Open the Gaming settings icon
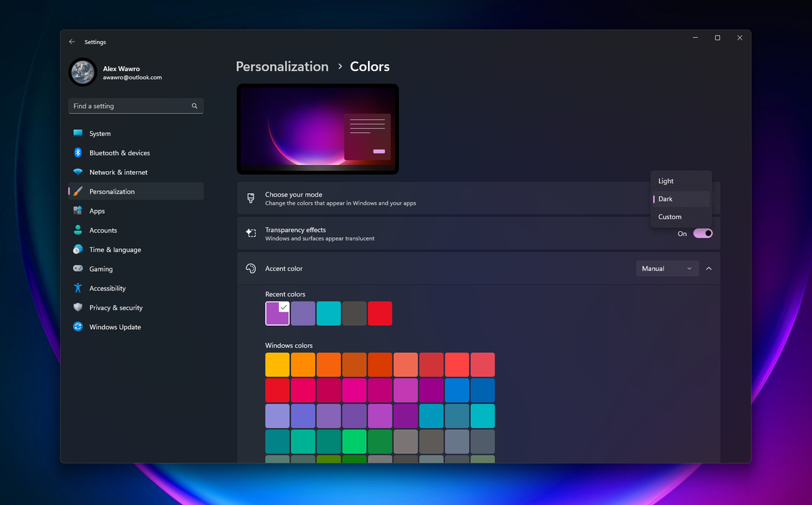This screenshot has width=812, height=505. (77, 268)
